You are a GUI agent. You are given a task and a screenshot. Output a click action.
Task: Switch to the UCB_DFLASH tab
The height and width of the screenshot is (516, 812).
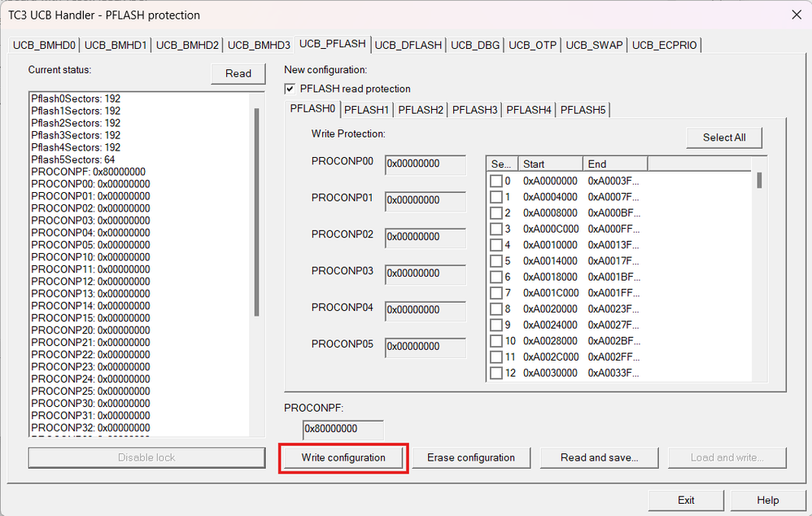point(408,45)
